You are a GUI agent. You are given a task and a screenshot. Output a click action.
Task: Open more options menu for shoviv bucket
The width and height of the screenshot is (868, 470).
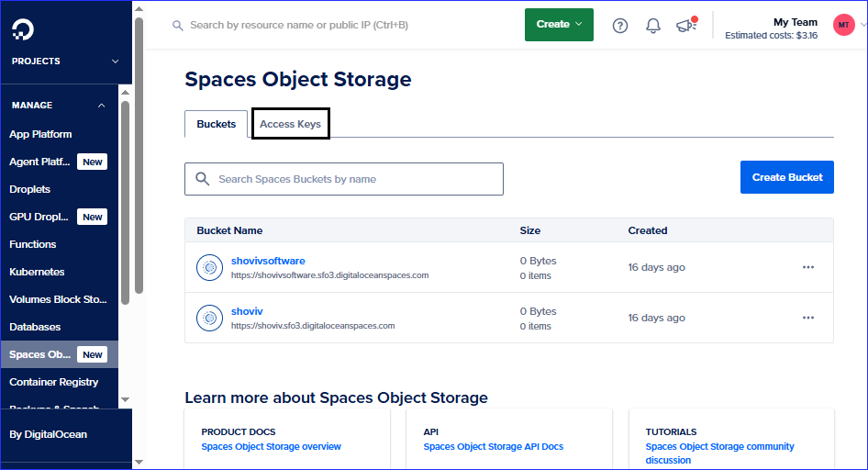[x=807, y=318]
